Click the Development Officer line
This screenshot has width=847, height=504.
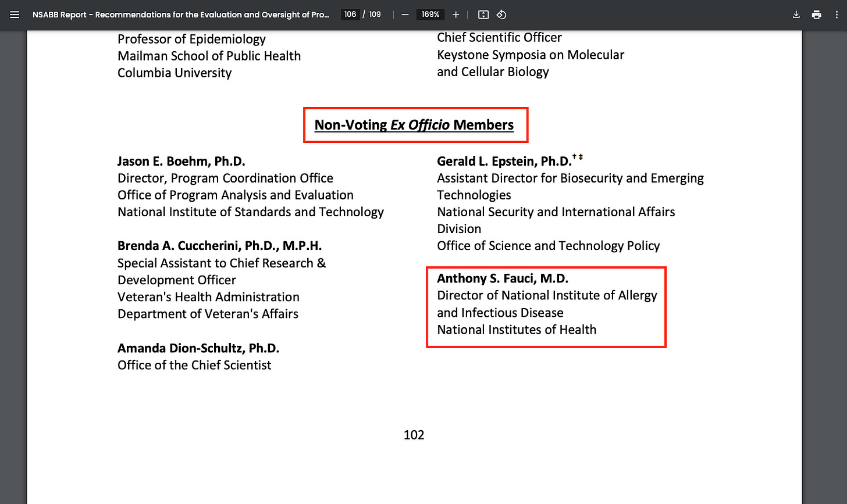[177, 280]
